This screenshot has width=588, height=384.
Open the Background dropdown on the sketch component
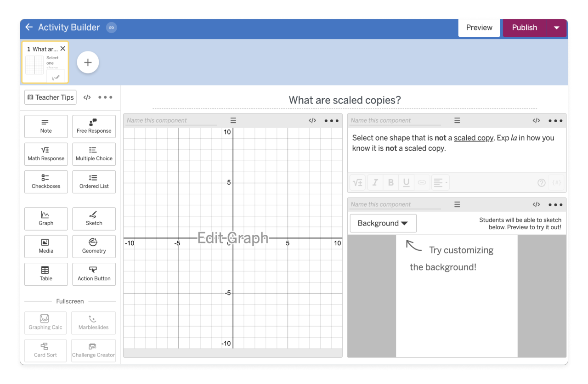(x=383, y=223)
